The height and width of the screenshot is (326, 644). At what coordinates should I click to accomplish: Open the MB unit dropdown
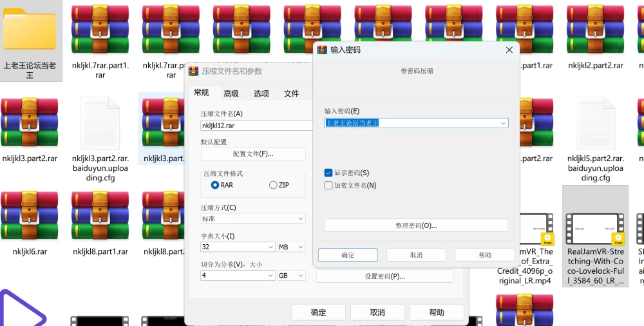point(292,247)
